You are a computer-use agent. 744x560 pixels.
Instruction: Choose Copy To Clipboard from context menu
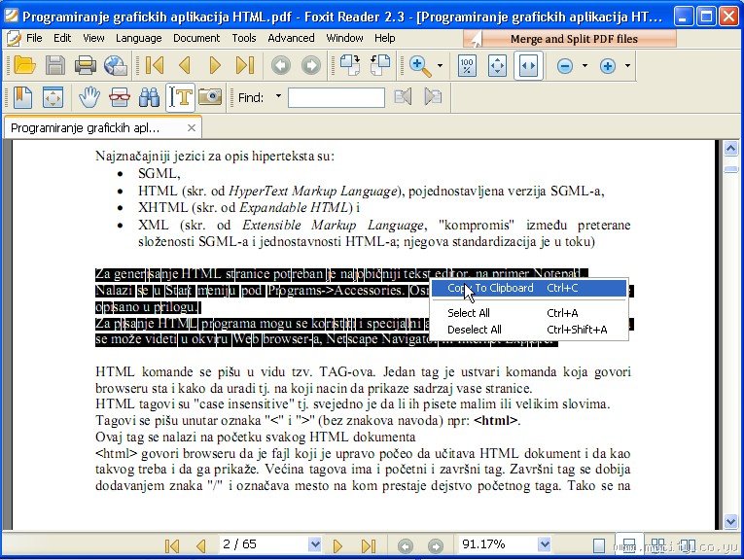click(x=490, y=288)
